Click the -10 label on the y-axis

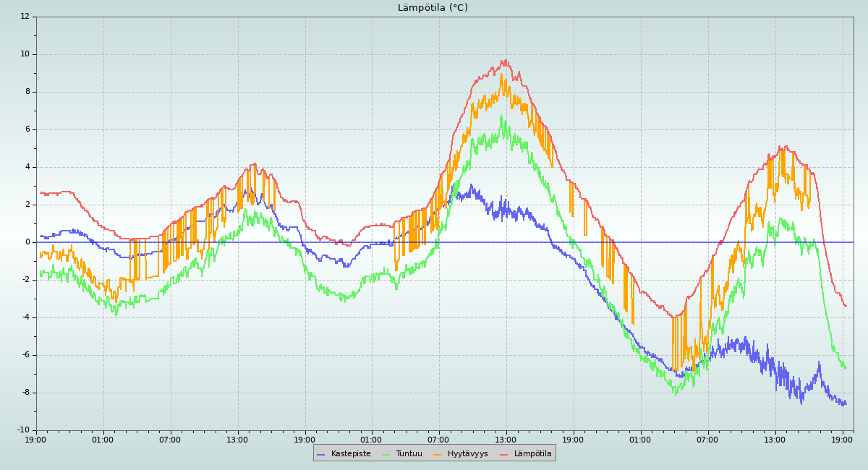tap(24, 430)
